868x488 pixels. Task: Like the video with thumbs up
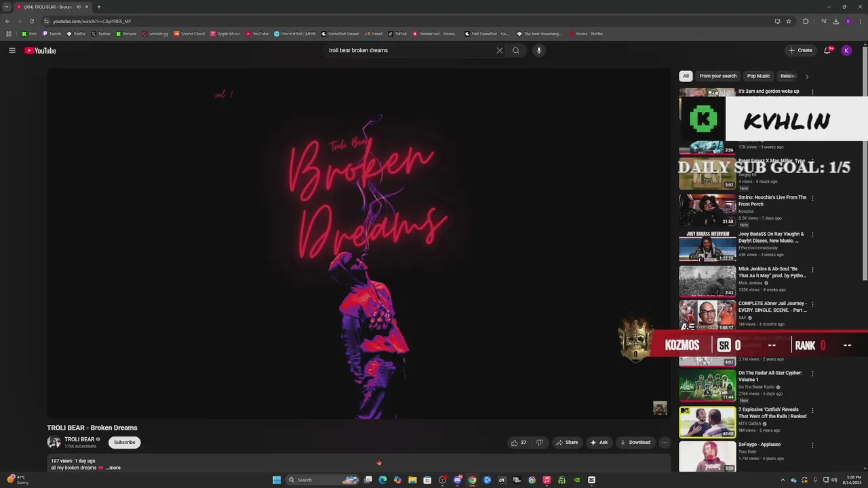[x=519, y=443]
